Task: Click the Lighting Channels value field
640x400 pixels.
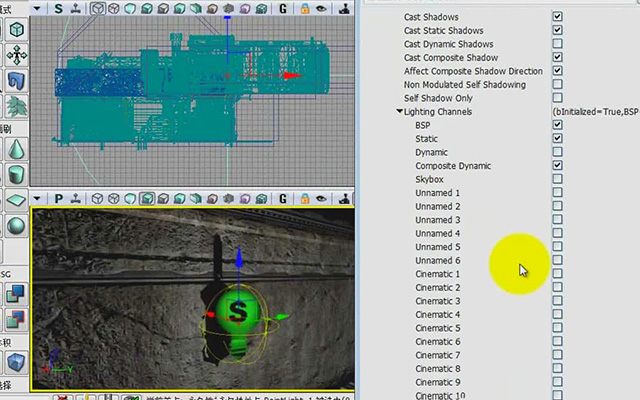Action: (x=595, y=111)
